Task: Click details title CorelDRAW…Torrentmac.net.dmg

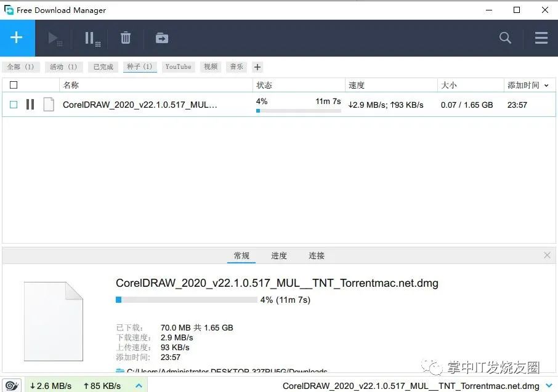Action: coord(277,283)
